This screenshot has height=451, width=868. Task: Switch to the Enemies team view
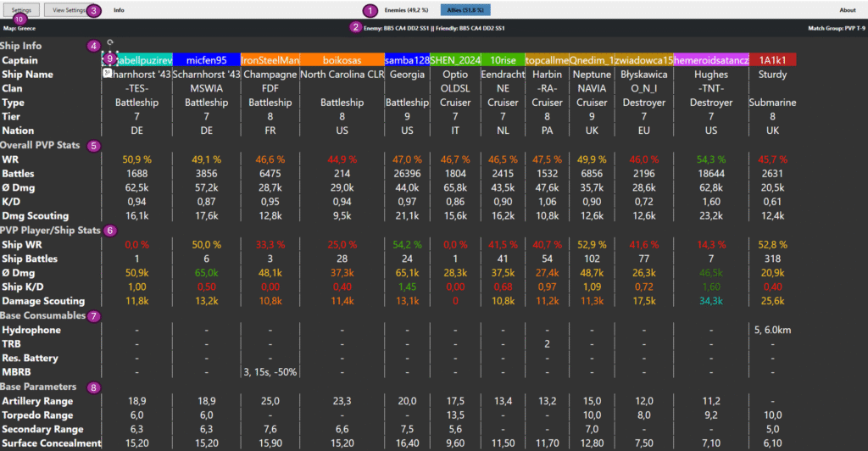[406, 10]
